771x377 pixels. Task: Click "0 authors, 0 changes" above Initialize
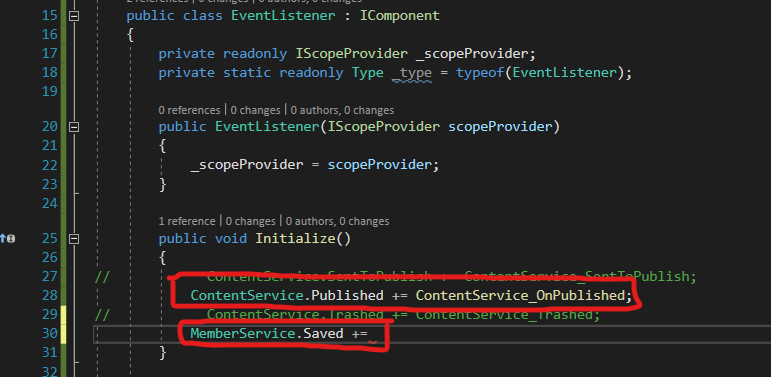pos(337,221)
